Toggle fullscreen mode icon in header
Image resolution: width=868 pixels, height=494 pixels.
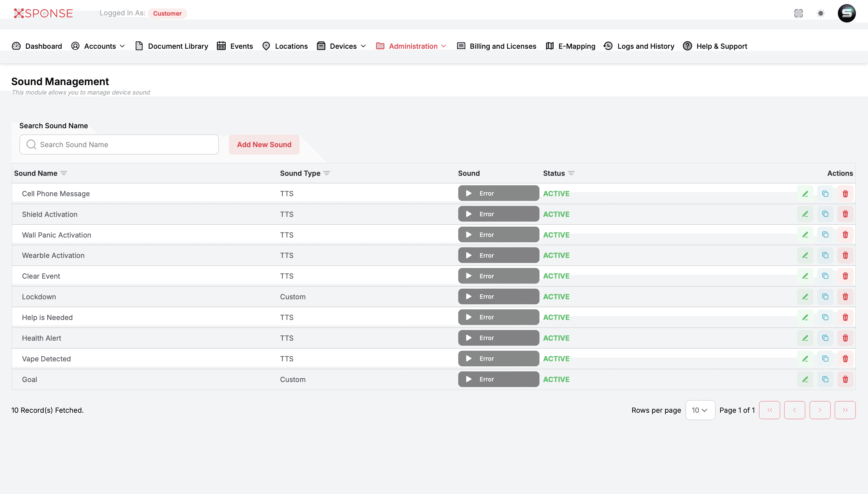(x=799, y=13)
